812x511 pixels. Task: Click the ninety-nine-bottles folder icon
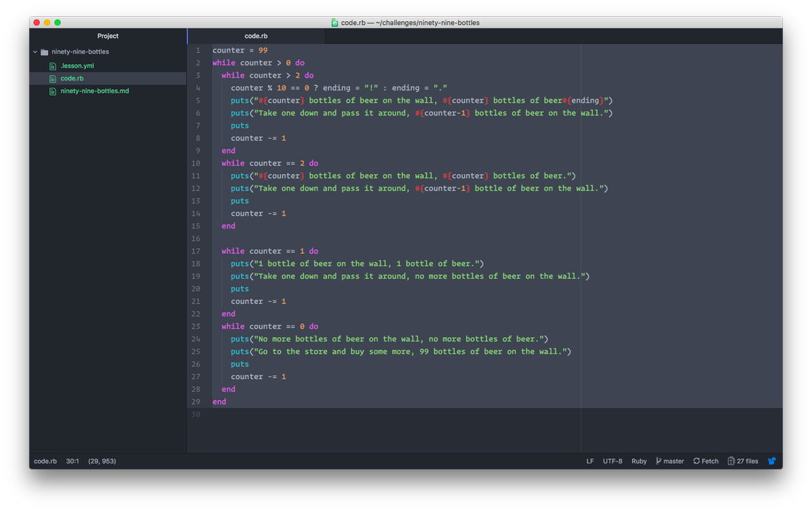[44, 51]
